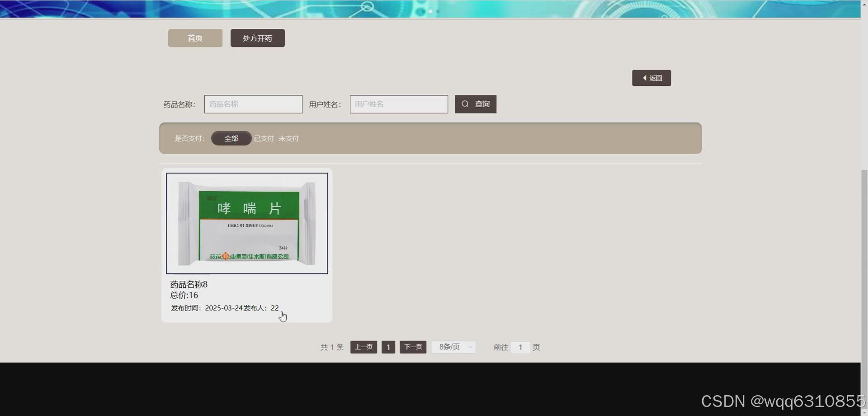This screenshot has height=416, width=868.
Task: Open the 哮喘片 medicine thumbnail
Action: click(246, 223)
